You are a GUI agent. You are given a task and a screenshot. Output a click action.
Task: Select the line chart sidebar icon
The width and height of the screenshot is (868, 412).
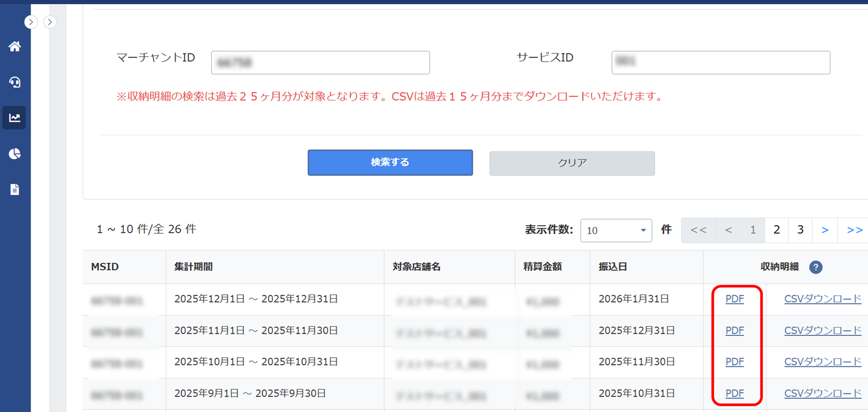pos(15,118)
